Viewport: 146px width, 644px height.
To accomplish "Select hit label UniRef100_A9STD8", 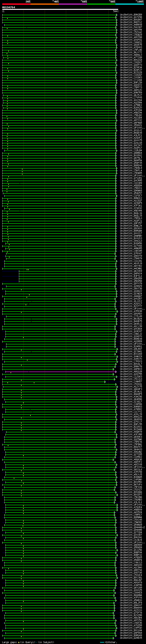I will (131, 37).
